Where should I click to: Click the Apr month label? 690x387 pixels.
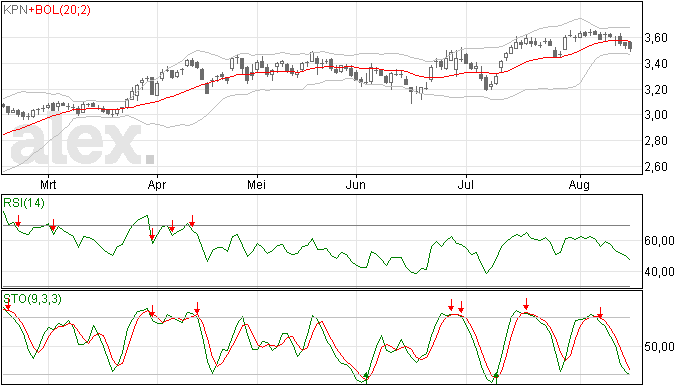[x=157, y=185]
